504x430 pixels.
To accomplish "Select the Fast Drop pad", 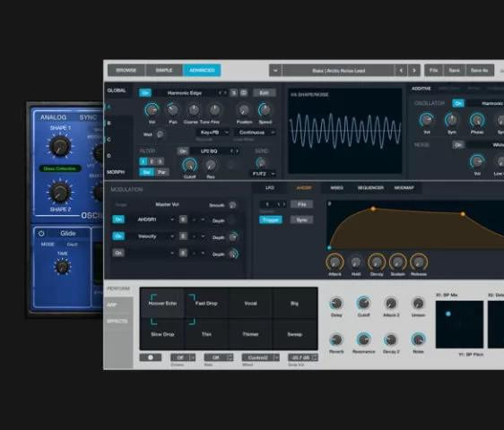I will 206,303.
